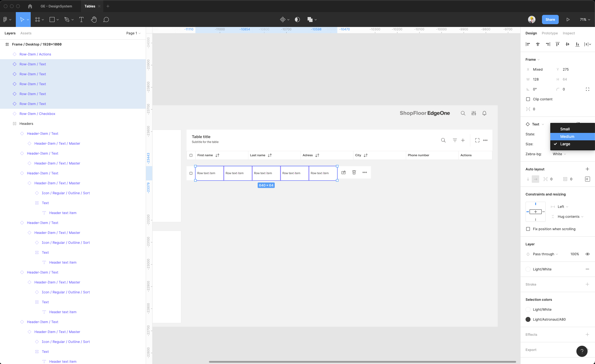595x364 pixels.
Task: Open the Zebra-bg White dropdown
Action: click(x=559, y=154)
